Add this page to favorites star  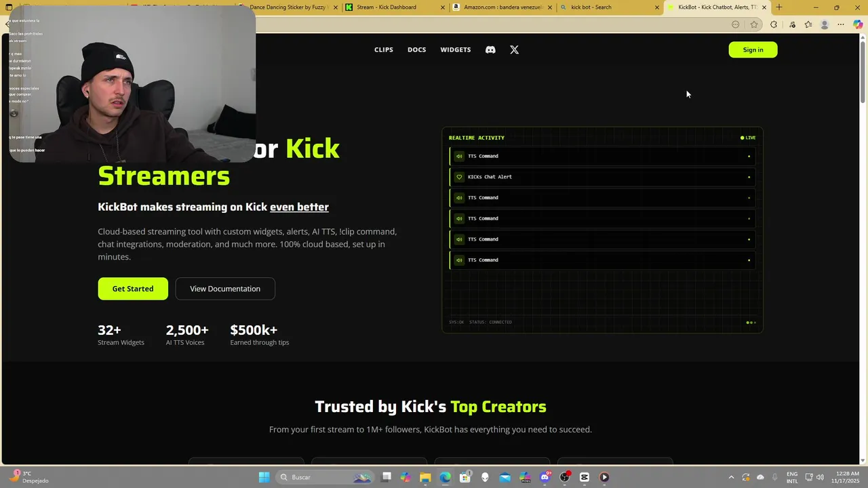pos(754,24)
